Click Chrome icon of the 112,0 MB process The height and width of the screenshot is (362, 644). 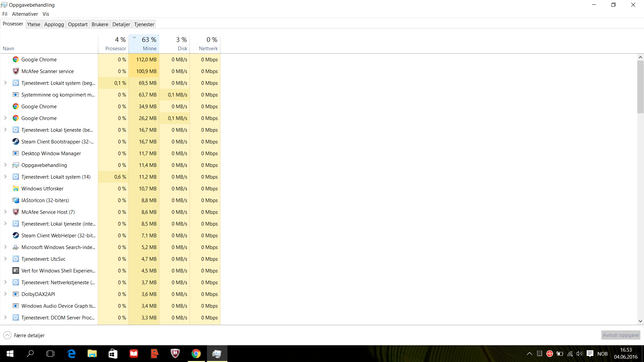(x=16, y=59)
